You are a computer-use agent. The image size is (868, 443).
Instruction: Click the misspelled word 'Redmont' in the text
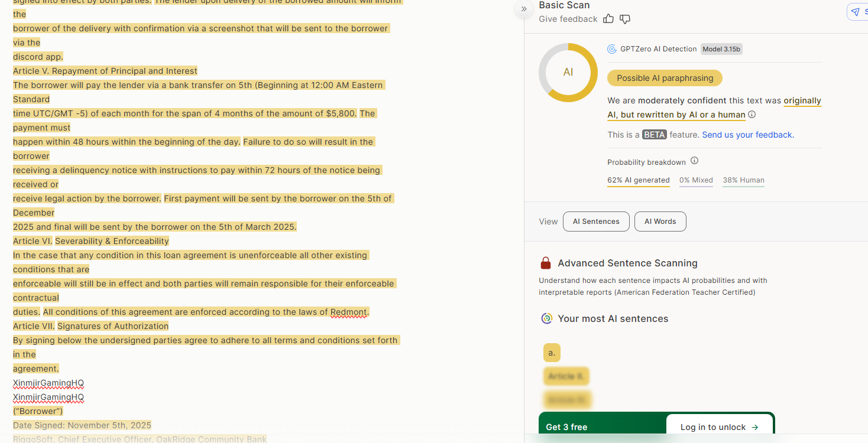click(x=349, y=312)
